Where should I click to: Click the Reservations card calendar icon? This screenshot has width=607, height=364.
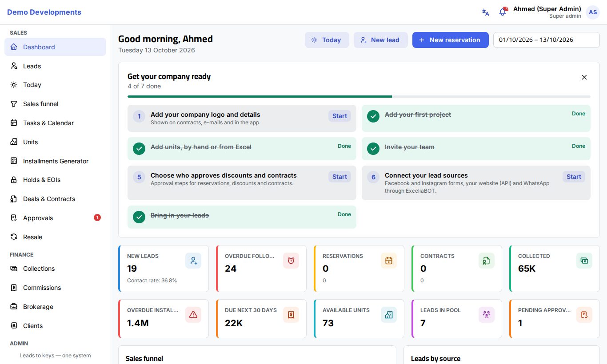pyautogui.click(x=389, y=261)
